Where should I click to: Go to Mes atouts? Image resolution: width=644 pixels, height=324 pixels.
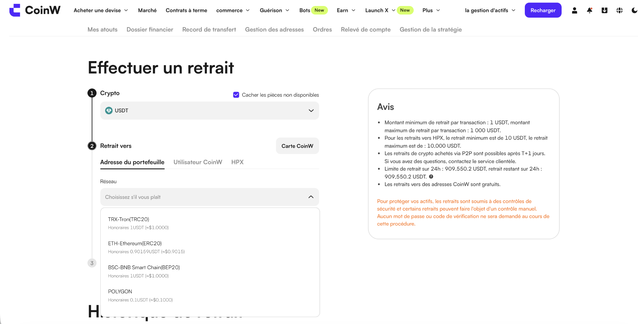(103, 30)
